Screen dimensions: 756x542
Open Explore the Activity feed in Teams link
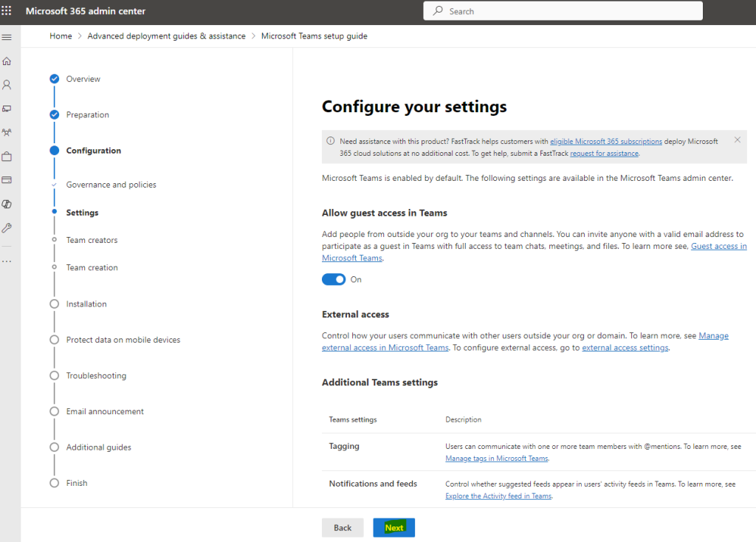(498, 496)
